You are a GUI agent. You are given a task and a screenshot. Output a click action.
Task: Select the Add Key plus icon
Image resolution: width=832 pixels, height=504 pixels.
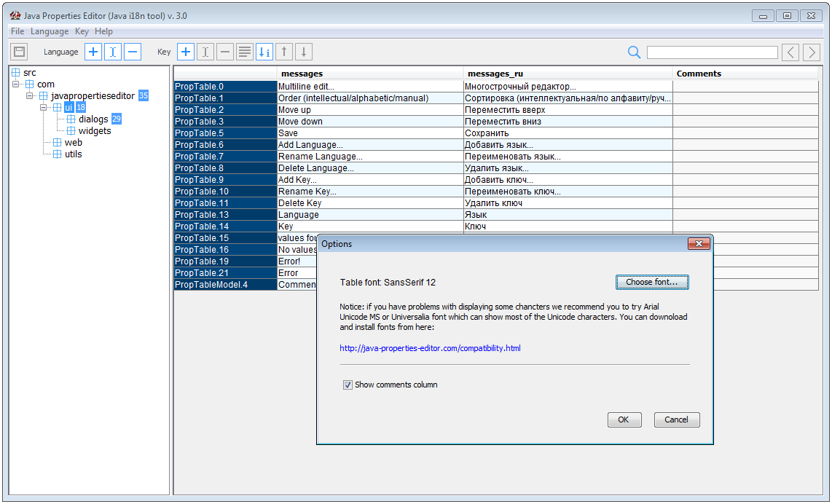click(186, 52)
